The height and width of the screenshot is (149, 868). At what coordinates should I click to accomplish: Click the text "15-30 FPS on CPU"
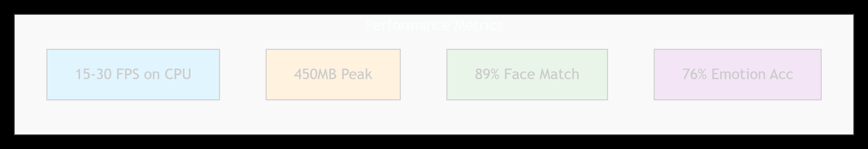[x=133, y=74]
